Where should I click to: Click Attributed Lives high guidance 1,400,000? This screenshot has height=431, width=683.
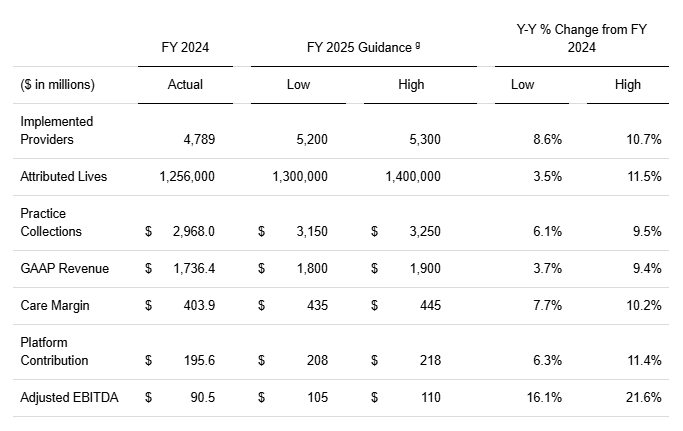tap(412, 176)
